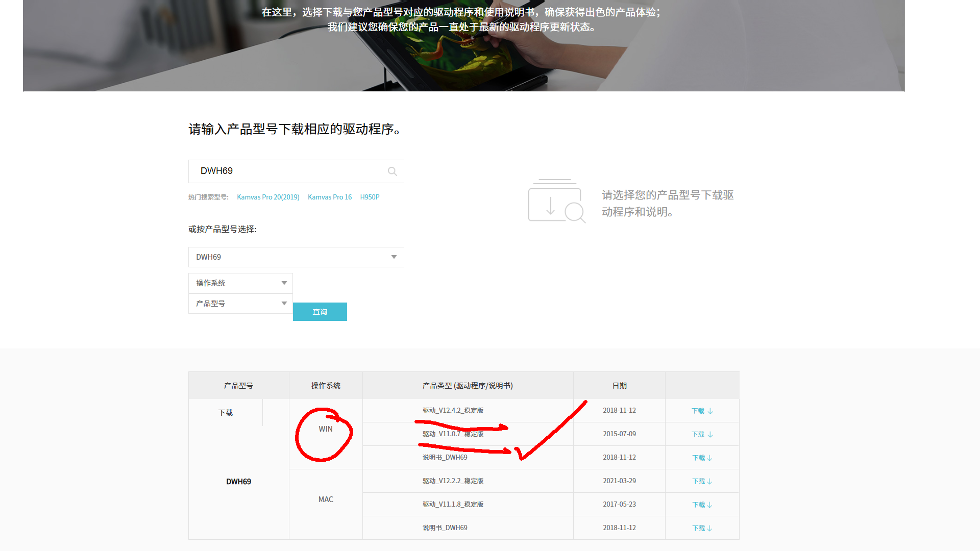Download MAC driver V11.1.8 stable version

point(702,505)
